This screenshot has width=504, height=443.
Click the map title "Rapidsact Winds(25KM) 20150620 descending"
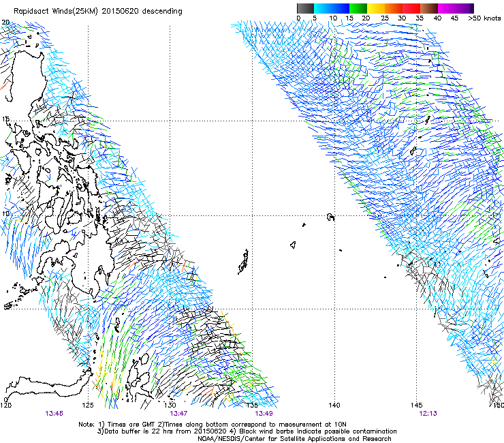[x=97, y=12]
